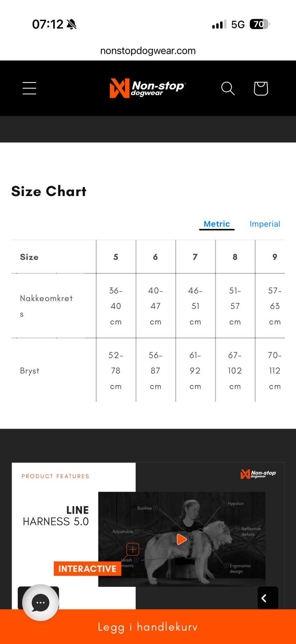This screenshot has height=644, width=296.
Task: Tap the orange plus hotspot on video
Action: coord(133,549)
